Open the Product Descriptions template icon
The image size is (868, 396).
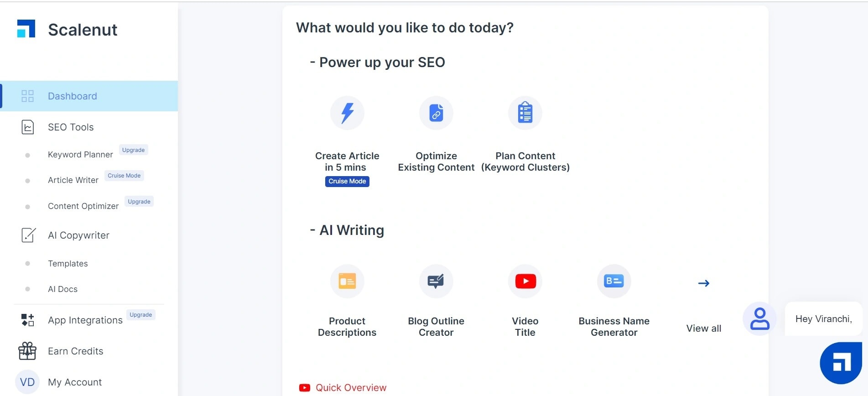(x=347, y=281)
